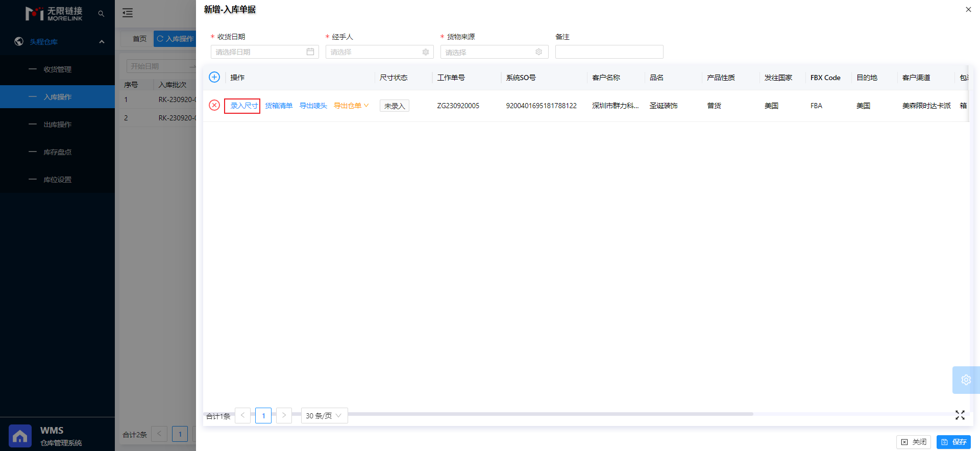980x451 pixels.
Task: Open the floating settings gear panel
Action: (x=966, y=380)
